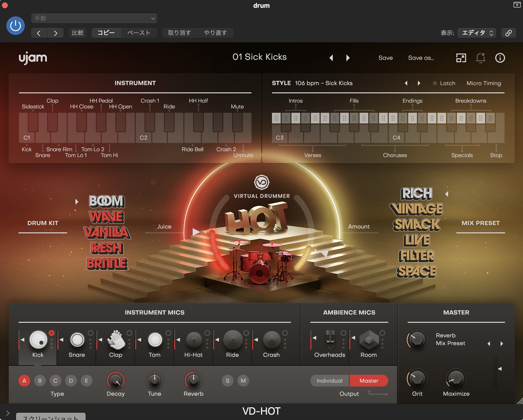Click the 比較 compare button

(78, 33)
